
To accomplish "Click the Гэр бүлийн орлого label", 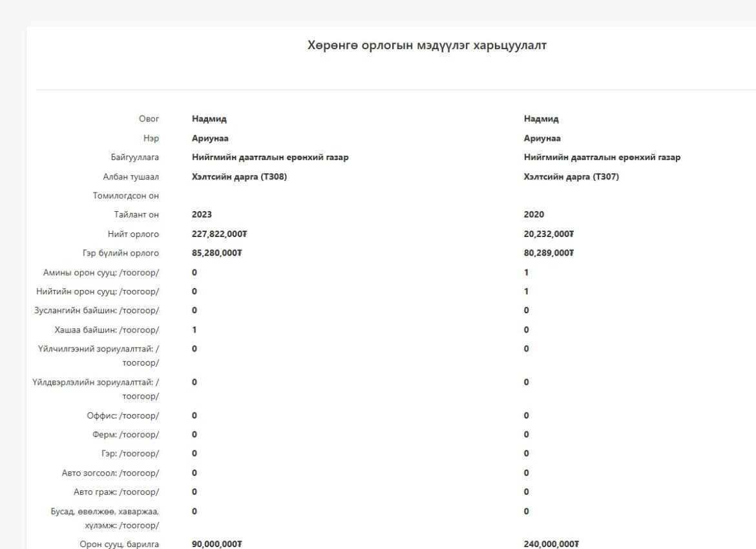I will [121, 253].
